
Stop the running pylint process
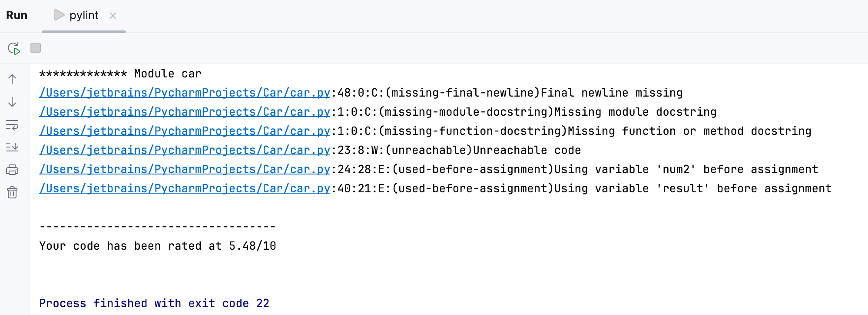[x=35, y=48]
